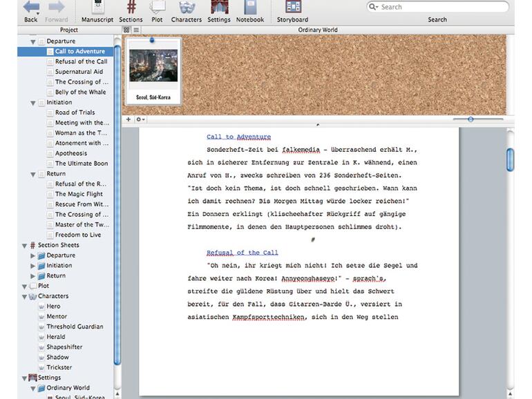532x399 pixels.
Task: Expand the Return folder under Section Sheets
Action: click(x=32, y=276)
